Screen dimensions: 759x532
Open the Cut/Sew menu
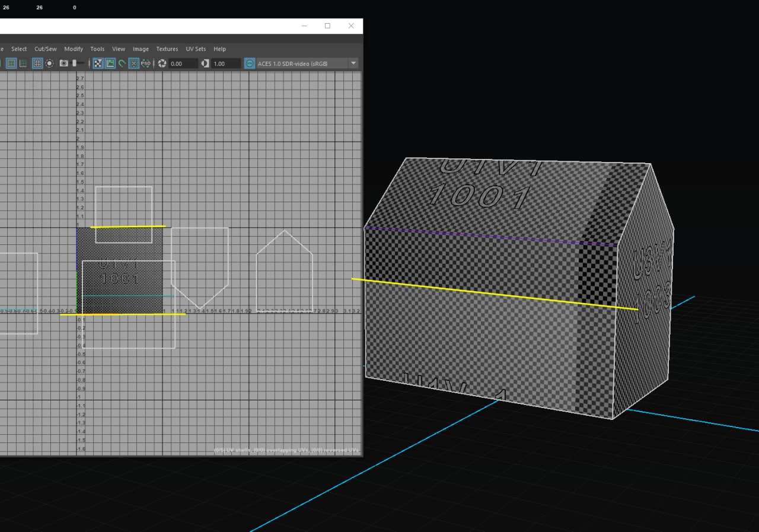[x=46, y=49]
